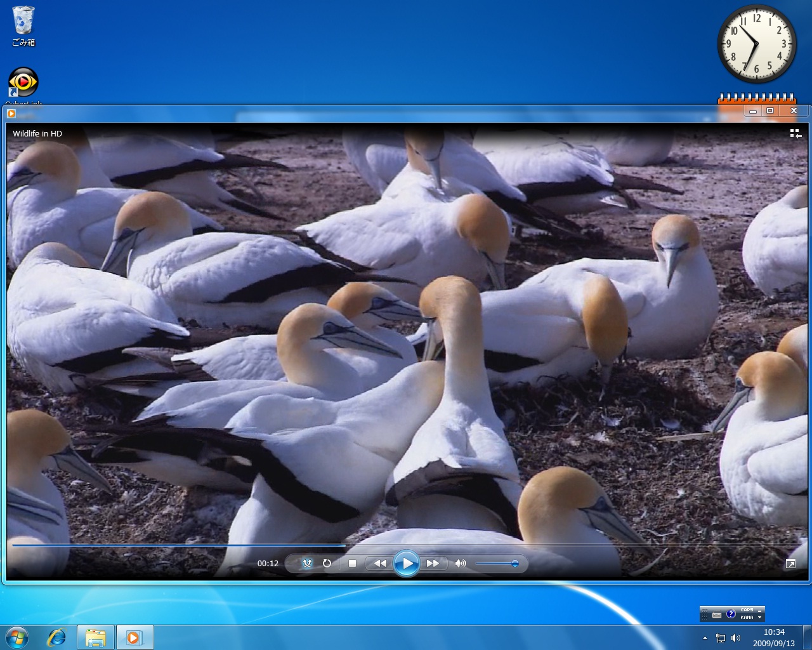Open the IME pad keyboard icon
The height and width of the screenshot is (650, 812).
pyautogui.click(x=717, y=614)
